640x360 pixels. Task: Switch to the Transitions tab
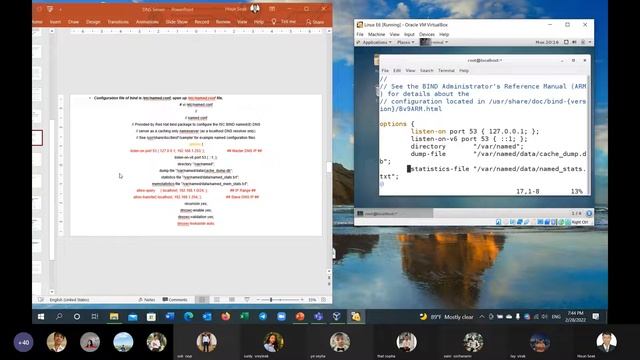(x=118, y=22)
